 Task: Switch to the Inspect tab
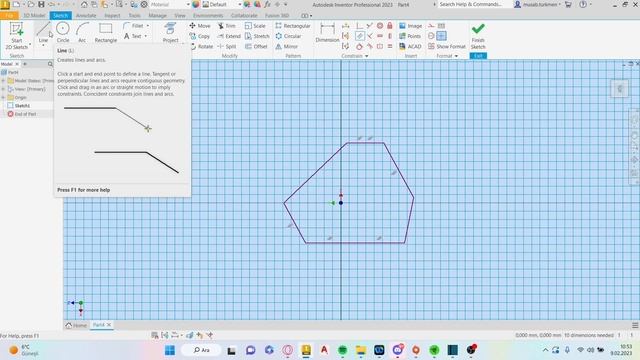112,16
